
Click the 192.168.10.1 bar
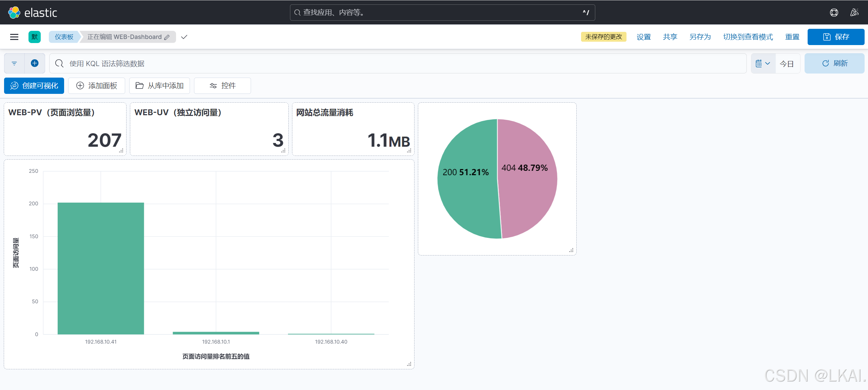[216, 333]
